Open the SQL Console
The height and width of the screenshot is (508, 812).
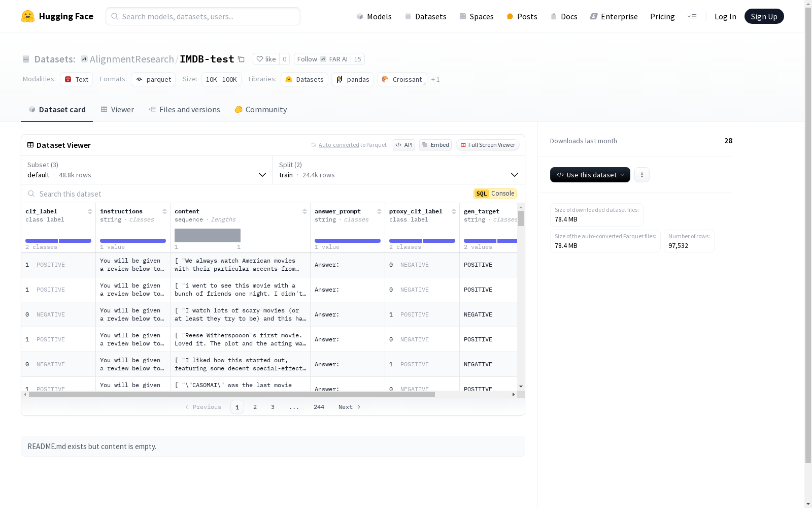495,194
